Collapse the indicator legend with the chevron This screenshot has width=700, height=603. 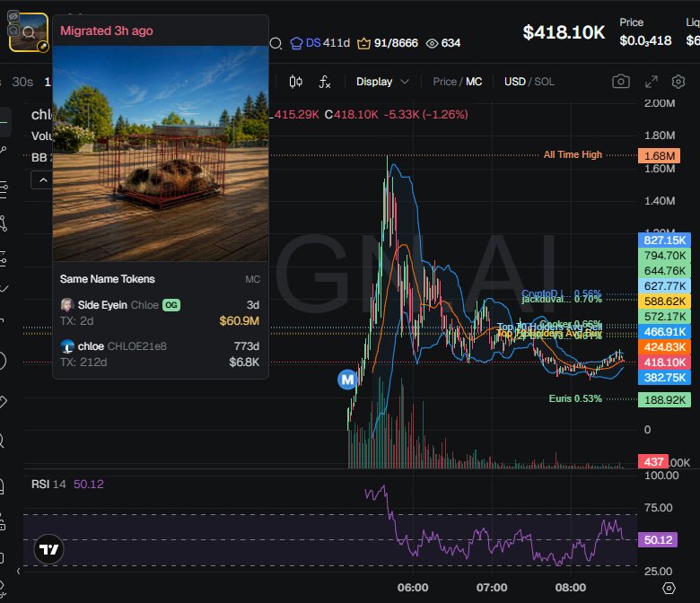(x=43, y=180)
